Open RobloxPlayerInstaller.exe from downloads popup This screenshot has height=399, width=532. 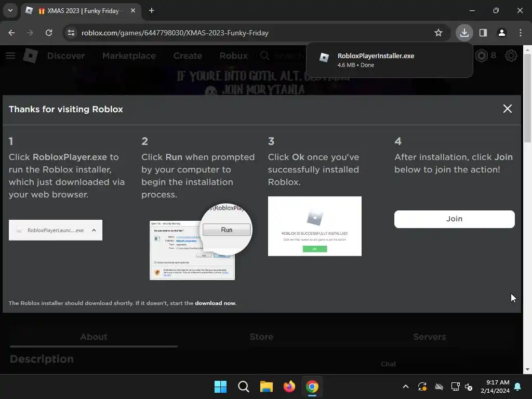[x=390, y=60]
